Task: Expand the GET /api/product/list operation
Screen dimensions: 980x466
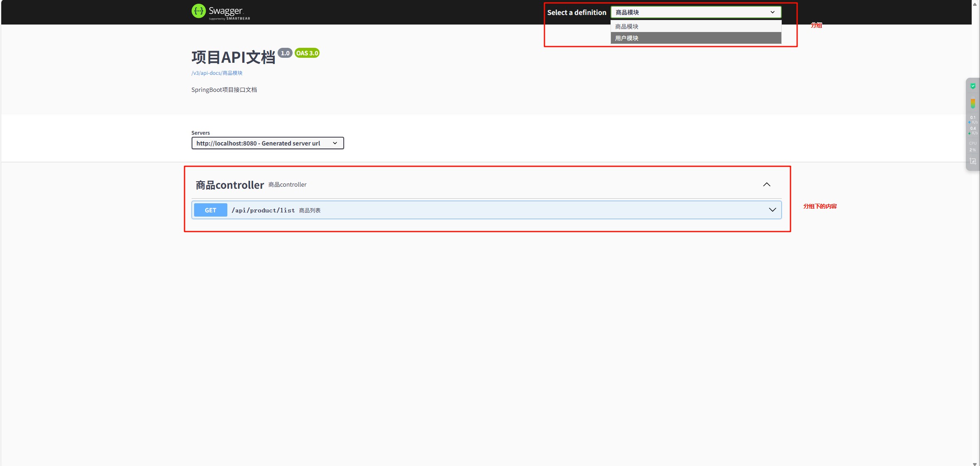Action: [x=772, y=210]
